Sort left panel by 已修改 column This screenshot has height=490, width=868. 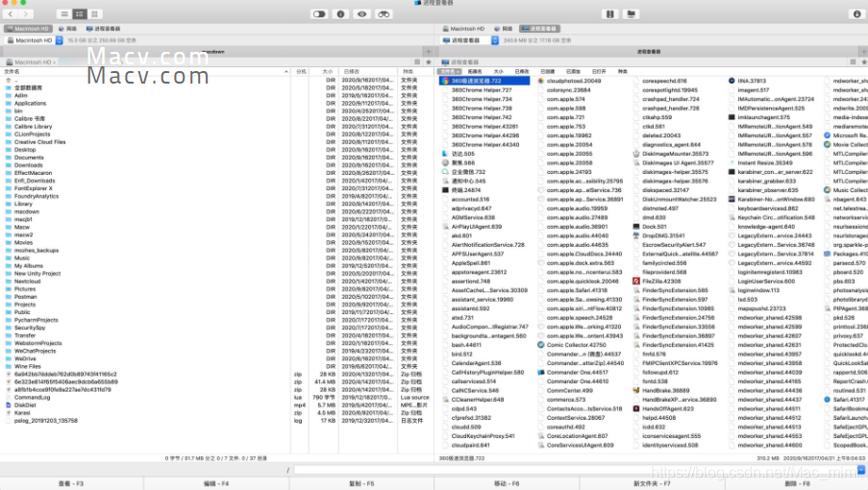368,71
